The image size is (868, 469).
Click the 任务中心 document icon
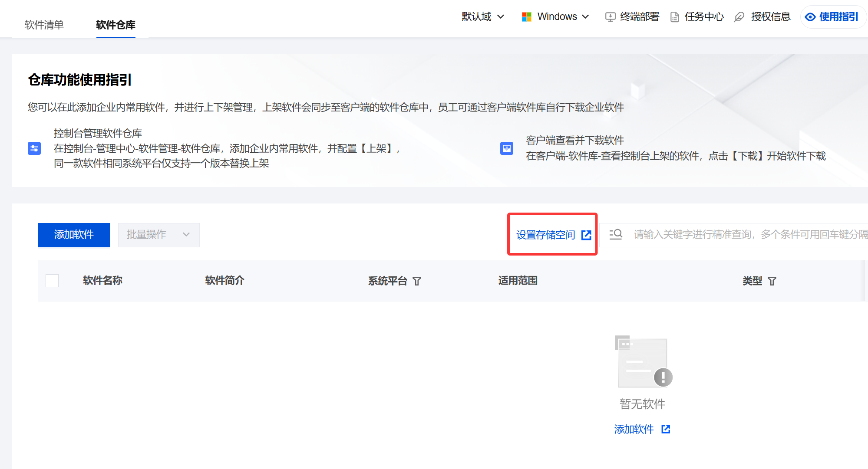click(x=675, y=17)
